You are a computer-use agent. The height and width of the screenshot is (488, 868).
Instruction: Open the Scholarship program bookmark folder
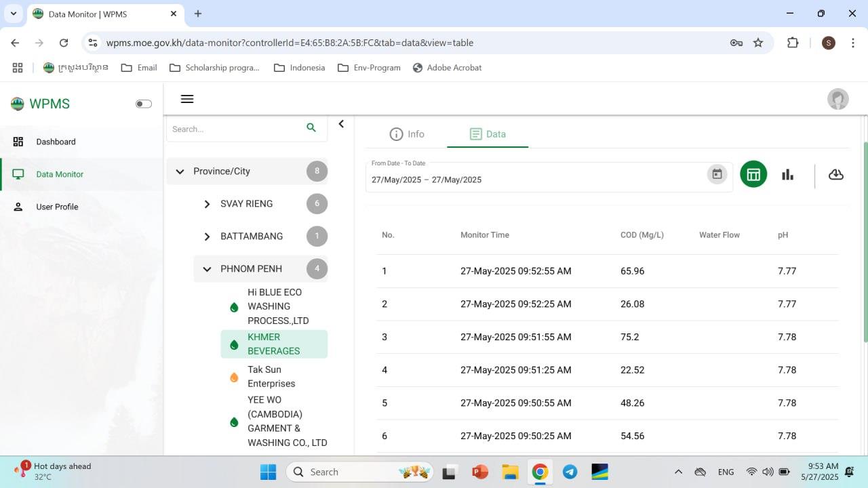tap(214, 68)
